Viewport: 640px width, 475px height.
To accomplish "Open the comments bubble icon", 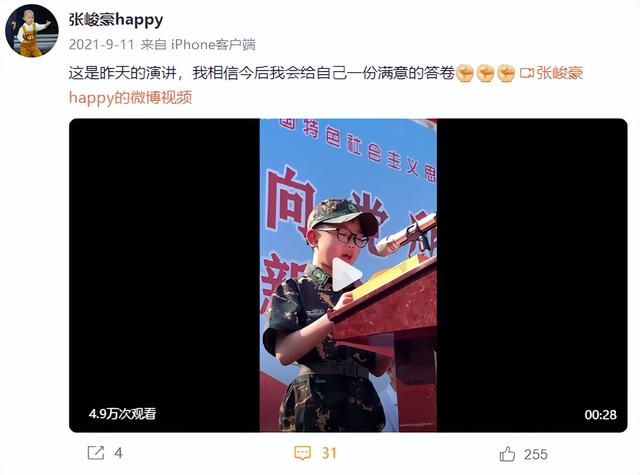I will (302, 453).
